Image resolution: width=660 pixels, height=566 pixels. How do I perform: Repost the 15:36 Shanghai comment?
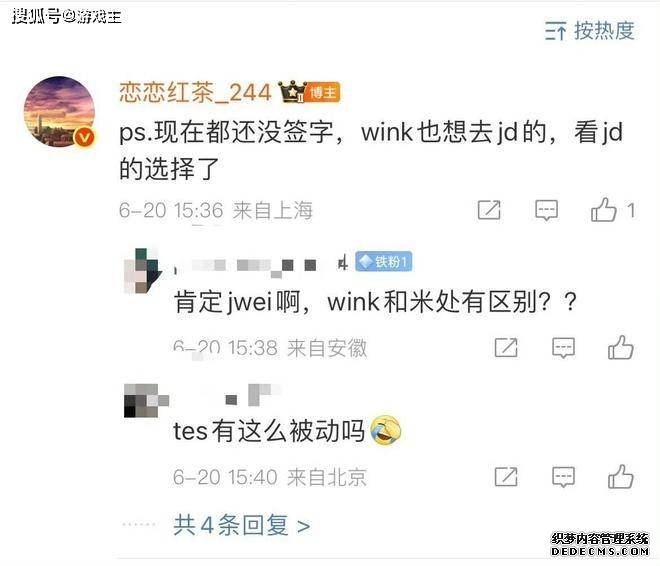click(489, 210)
